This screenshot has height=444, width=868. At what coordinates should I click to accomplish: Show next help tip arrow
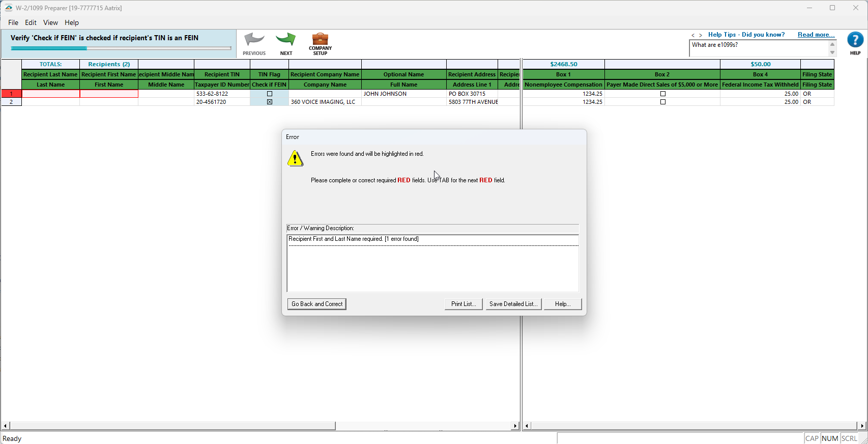[701, 35]
